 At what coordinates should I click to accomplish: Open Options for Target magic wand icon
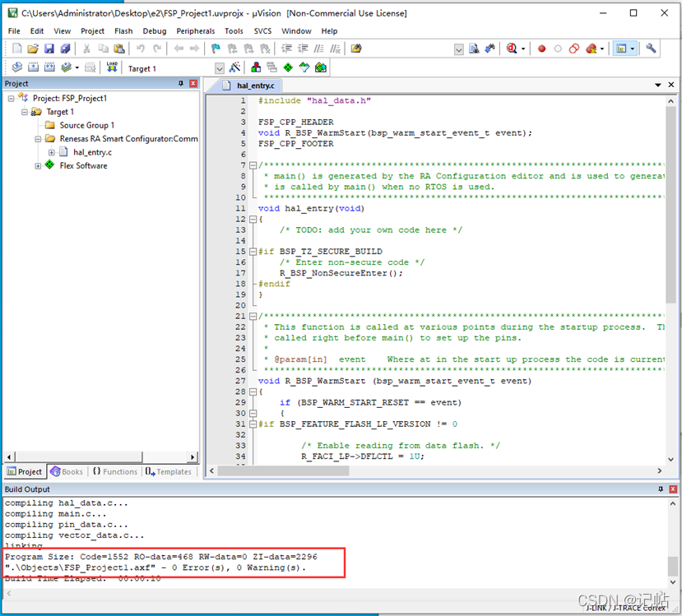pos(234,67)
